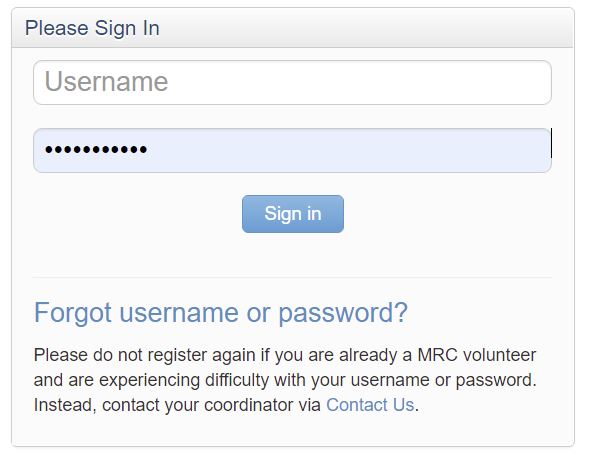
Task: Click the Please Sign In panel header
Action: click(x=293, y=28)
